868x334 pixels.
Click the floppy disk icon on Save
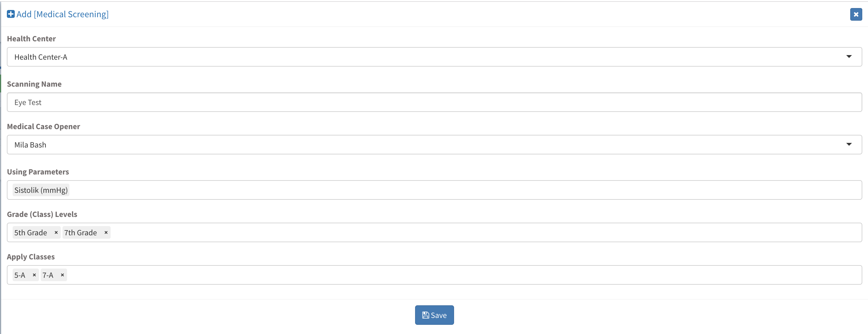(426, 315)
